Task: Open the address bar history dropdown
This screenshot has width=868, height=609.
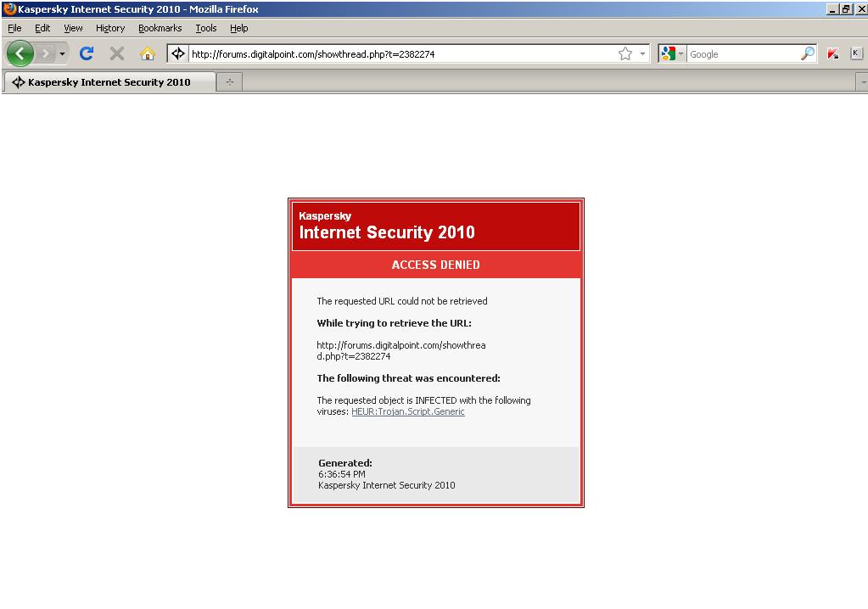Action: pyautogui.click(x=642, y=53)
